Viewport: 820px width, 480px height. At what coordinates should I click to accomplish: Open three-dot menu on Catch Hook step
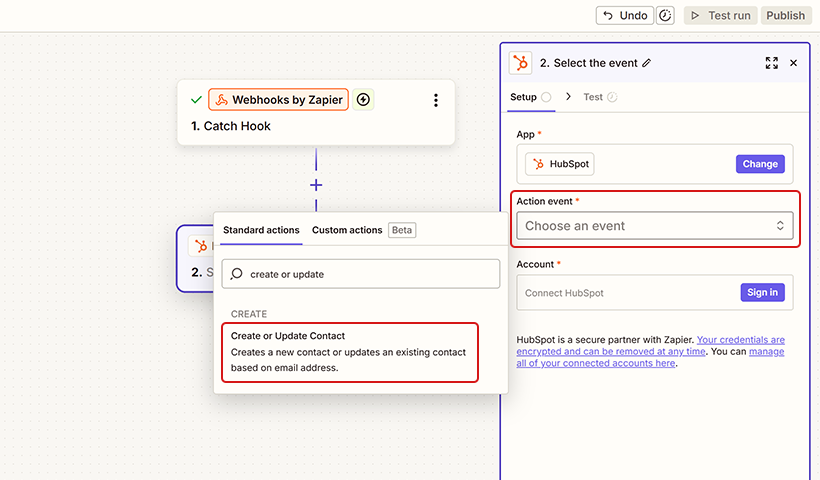click(435, 100)
